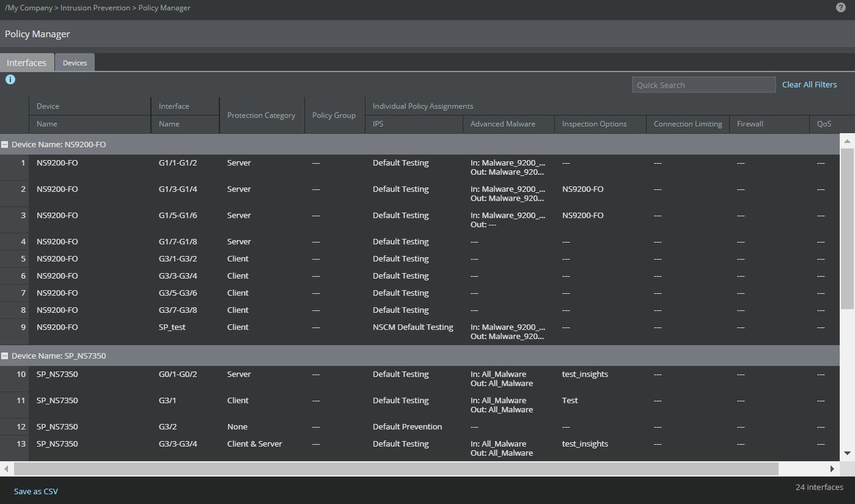Click the My Company breadcrumb

tap(29, 8)
